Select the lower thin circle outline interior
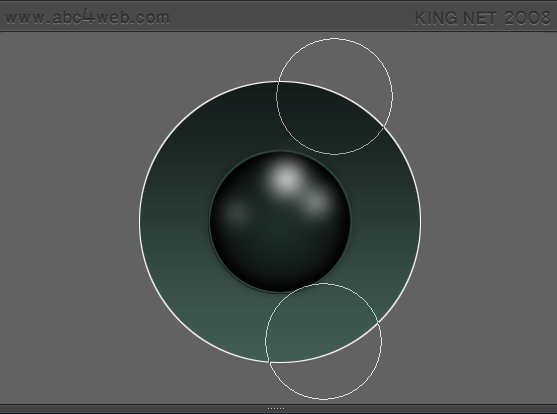The image size is (557, 414). point(323,342)
